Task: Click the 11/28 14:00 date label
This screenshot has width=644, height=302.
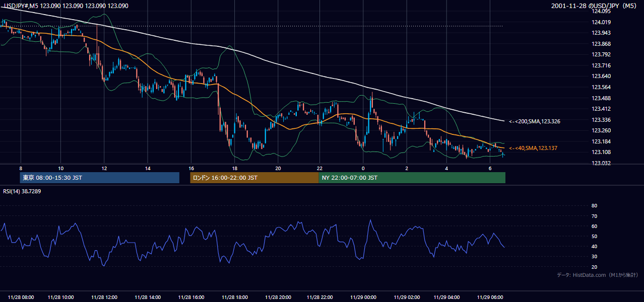Action: pos(148,297)
